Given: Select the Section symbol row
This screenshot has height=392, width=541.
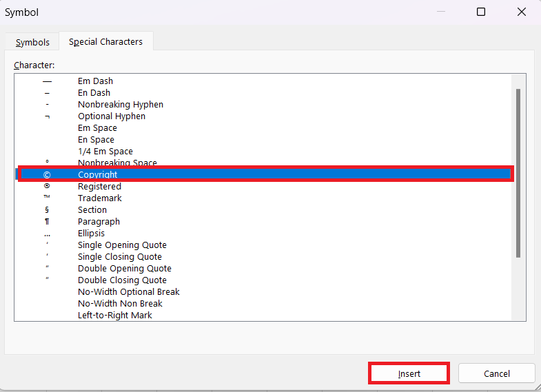Looking at the screenshot, I should 263,210.
